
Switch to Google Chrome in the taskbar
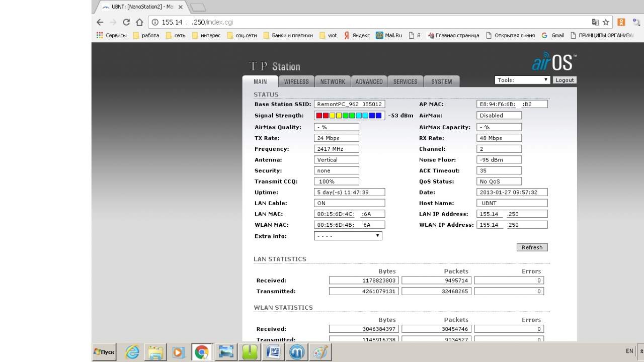coord(202,352)
